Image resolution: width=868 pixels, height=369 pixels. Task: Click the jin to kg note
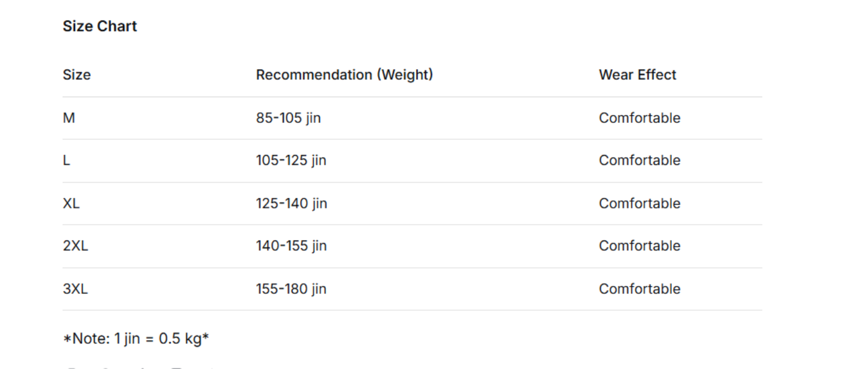point(136,339)
